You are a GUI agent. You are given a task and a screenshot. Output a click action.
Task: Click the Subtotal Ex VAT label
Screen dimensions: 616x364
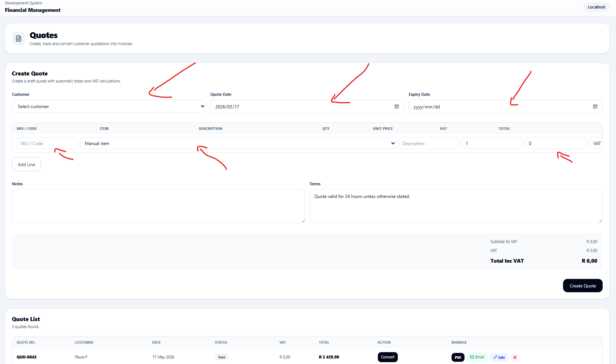coord(504,242)
